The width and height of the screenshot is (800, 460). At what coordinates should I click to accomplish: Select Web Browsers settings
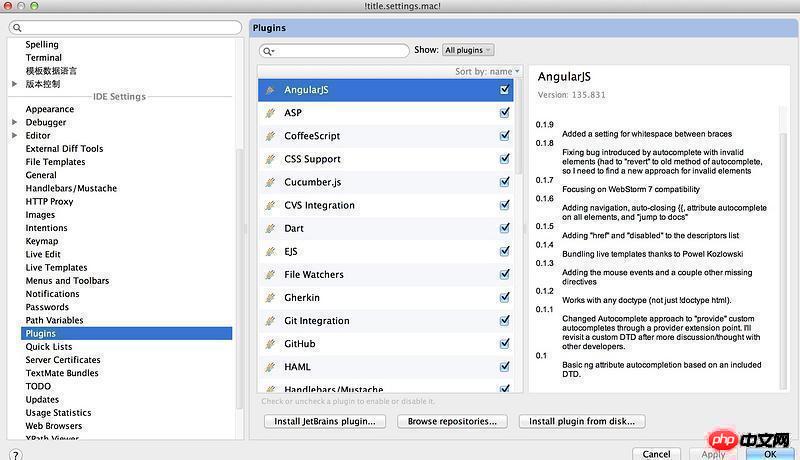[x=54, y=426]
